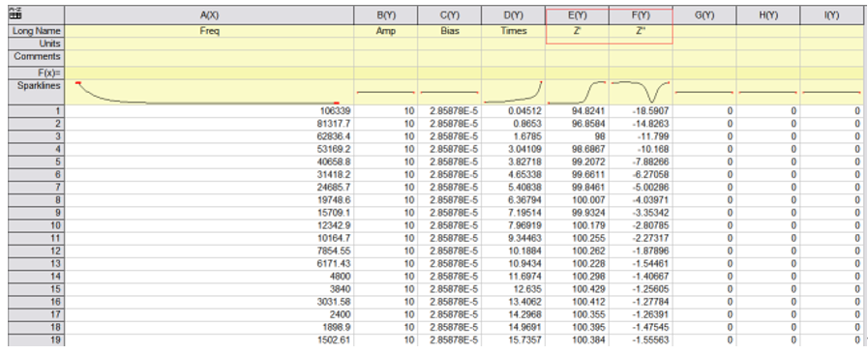The width and height of the screenshot is (868, 354).
Task: Click Z'' cell -7.88266
Action: pos(641,162)
